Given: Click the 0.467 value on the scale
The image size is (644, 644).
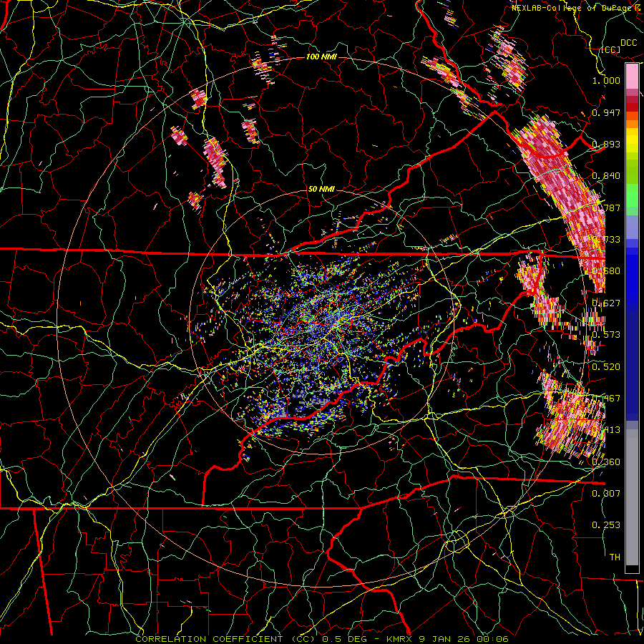Looking at the screenshot, I should (x=606, y=399).
